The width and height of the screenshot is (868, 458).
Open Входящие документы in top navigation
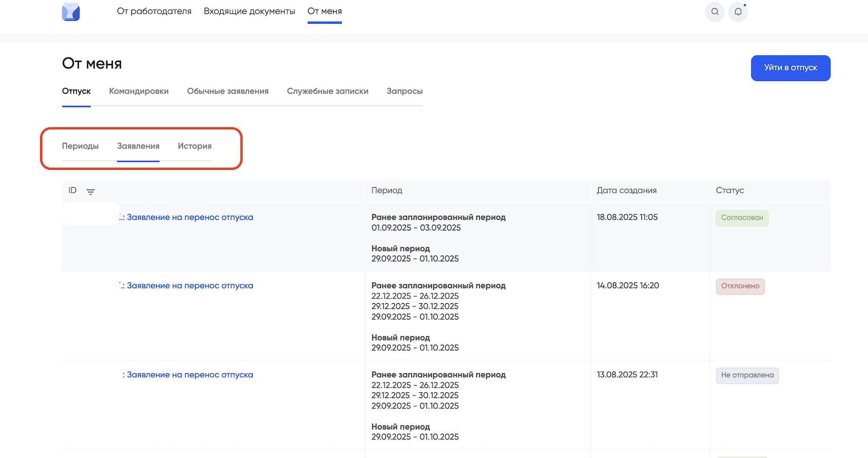249,11
